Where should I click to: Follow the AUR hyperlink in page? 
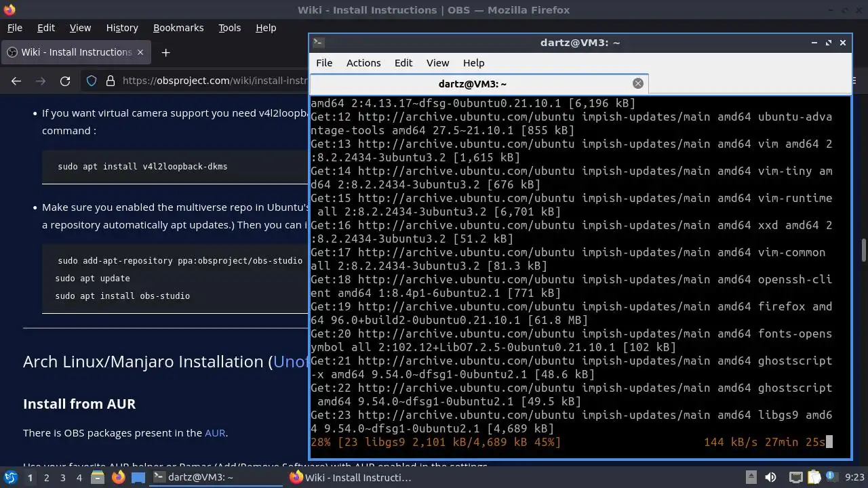coord(215,432)
